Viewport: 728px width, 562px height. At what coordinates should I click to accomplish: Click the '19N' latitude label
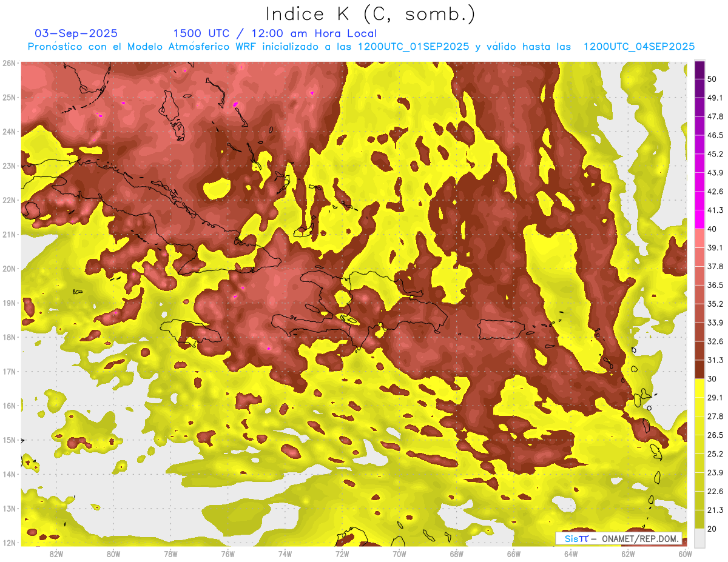tap(8, 303)
